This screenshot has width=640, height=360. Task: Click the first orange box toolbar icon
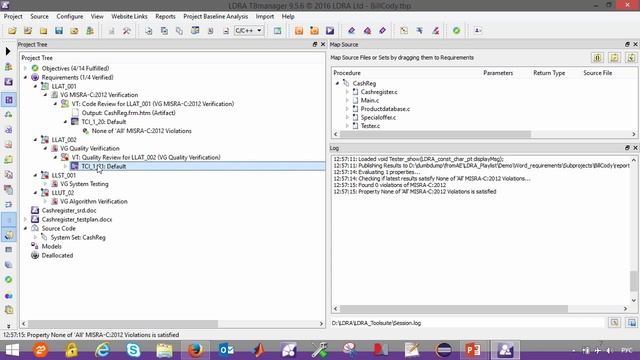[x=299, y=31]
